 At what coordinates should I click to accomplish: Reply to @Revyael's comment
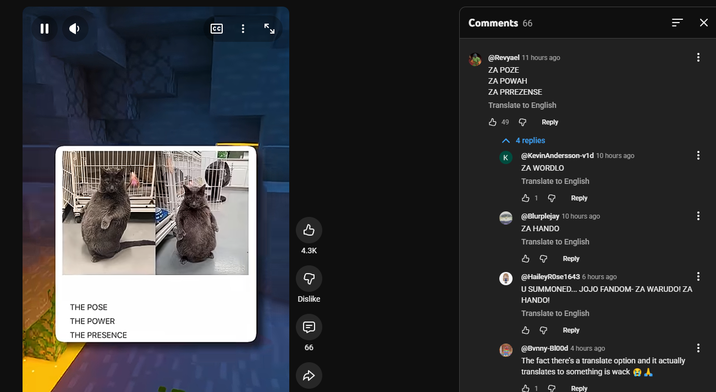coord(550,122)
